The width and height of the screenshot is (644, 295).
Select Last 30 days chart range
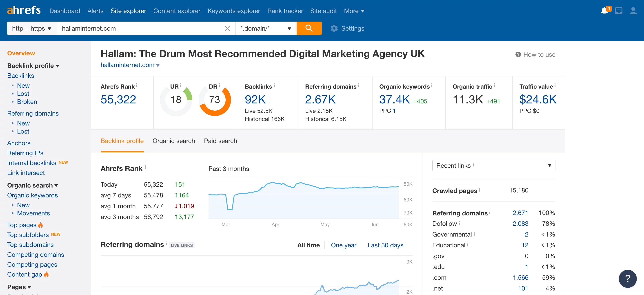point(385,245)
